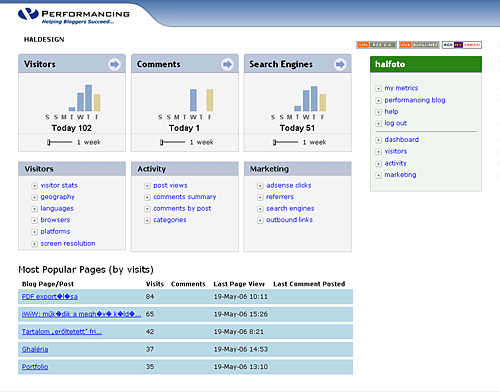Open the Portfolio page link
The height and width of the screenshot is (392, 500).
pyautogui.click(x=35, y=367)
